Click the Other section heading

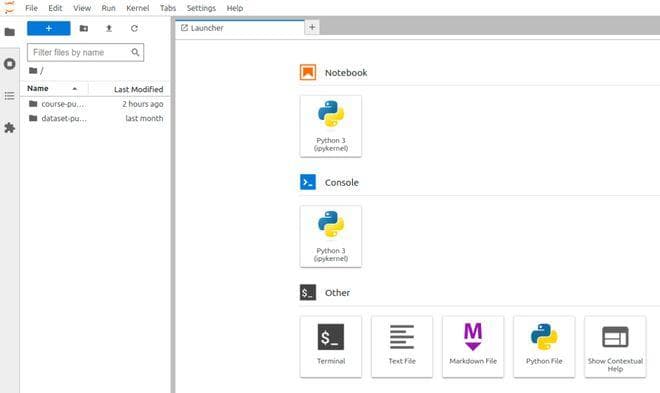pyautogui.click(x=337, y=293)
